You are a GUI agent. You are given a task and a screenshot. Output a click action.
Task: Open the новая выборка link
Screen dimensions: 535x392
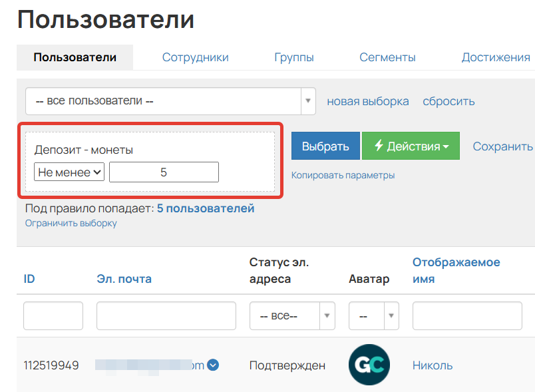tap(367, 100)
